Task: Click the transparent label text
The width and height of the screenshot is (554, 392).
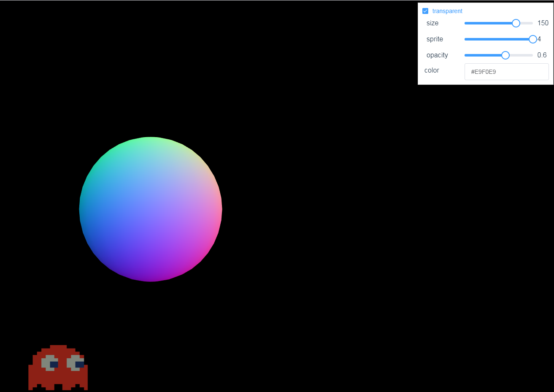Action: click(447, 11)
